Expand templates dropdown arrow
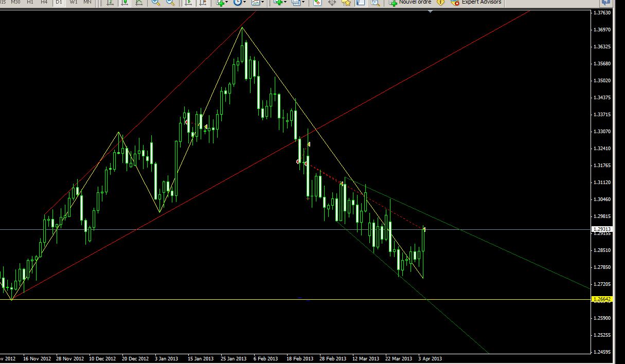 click(262, 3)
